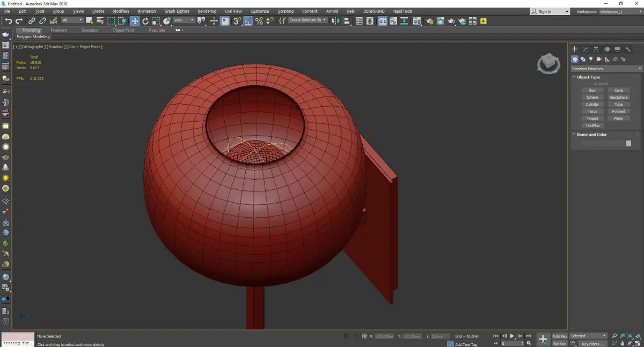The height and width of the screenshot is (347, 644).
Task: Select the Move tool in the toolbar
Action: coord(134,21)
